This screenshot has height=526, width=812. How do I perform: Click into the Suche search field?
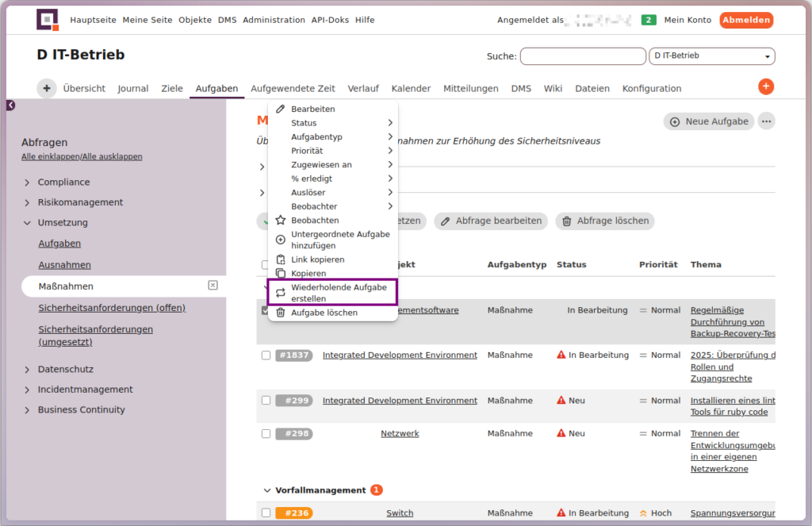coord(583,56)
